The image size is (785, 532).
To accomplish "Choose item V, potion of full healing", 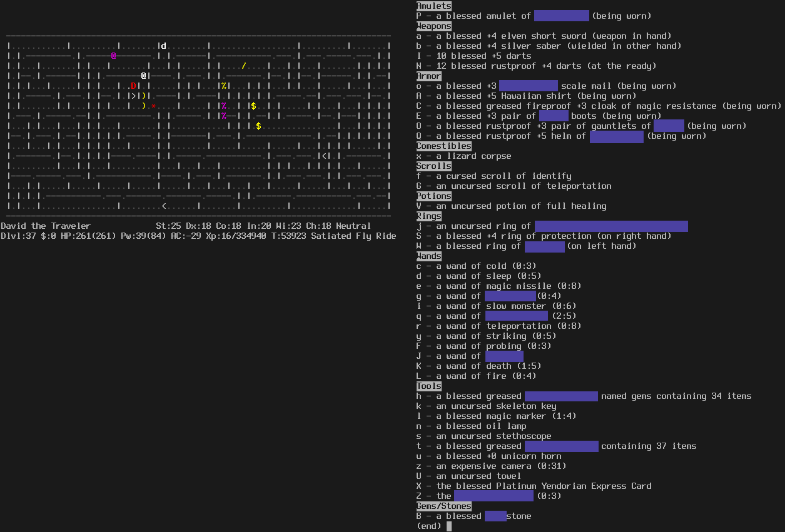I will coord(512,206).
